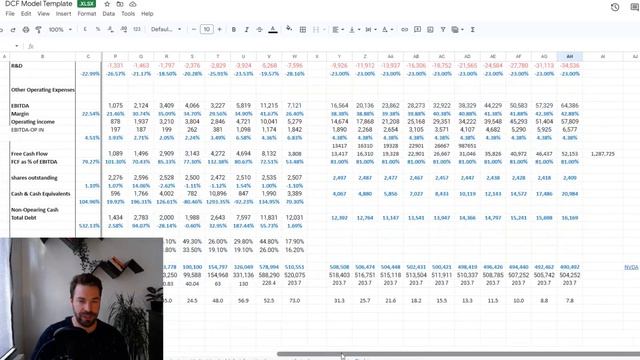Click the horizontal scrollbar at bottom
This screenshot has width=640, height=360.
[458, 354]
